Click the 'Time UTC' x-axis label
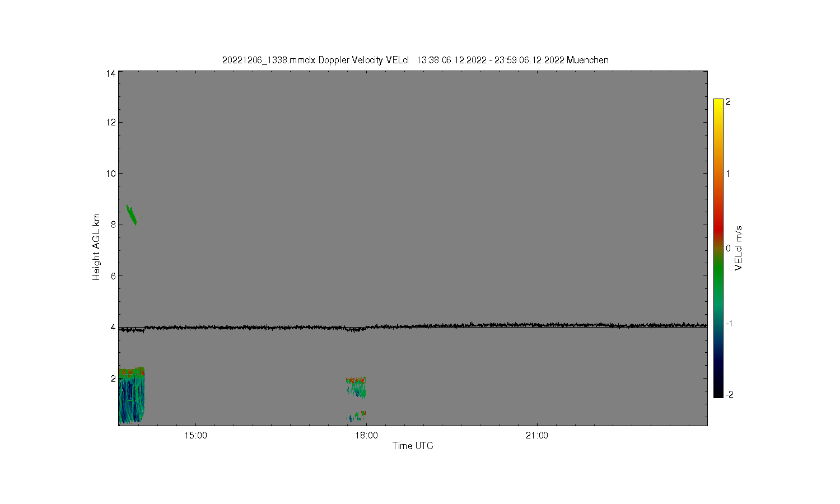 point(413,446)
